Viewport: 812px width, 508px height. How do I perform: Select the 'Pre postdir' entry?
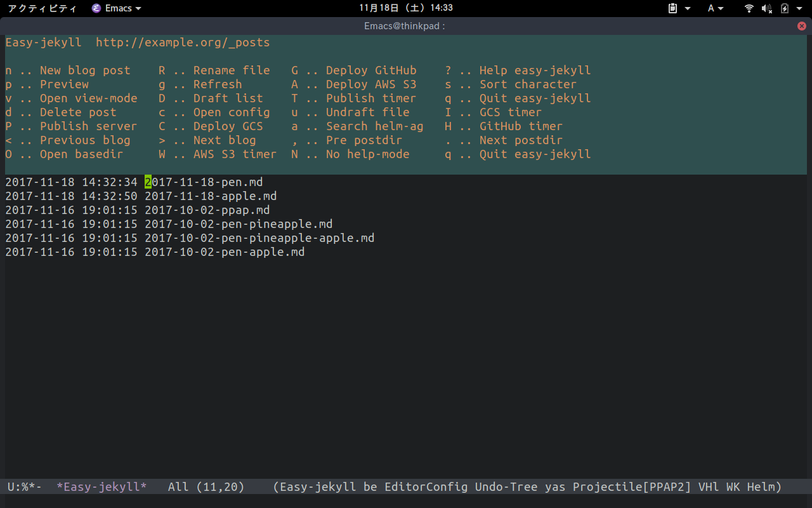[364, 140]
